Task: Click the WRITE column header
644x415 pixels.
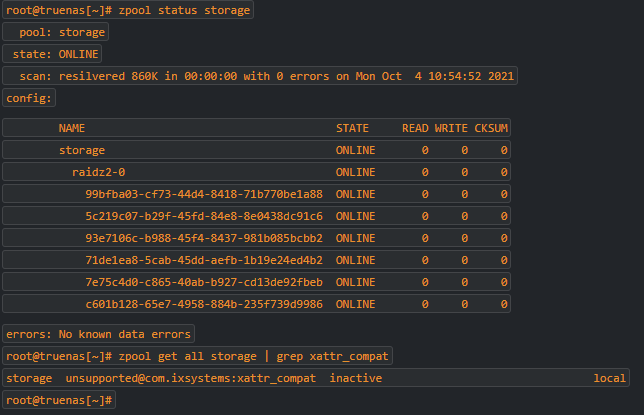Action: [x=451, y=128]
